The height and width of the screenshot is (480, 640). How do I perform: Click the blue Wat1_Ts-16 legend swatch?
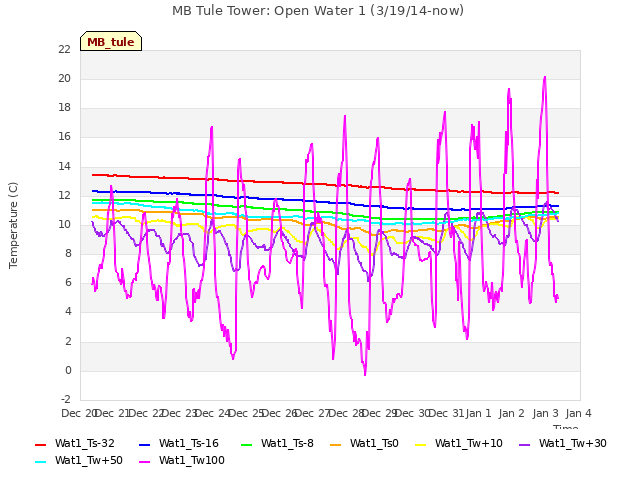pyautogui.click(x=145, y=444)
